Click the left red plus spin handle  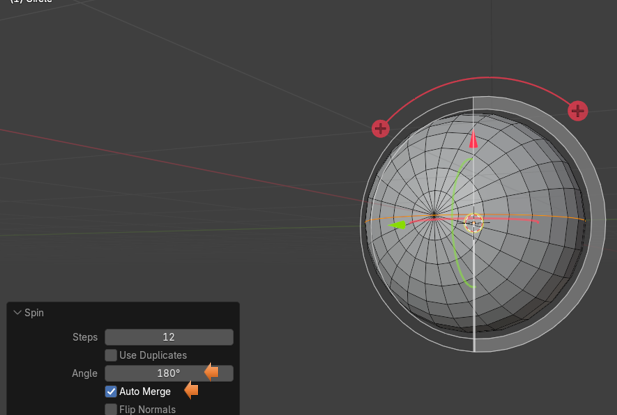pos(380,128)
